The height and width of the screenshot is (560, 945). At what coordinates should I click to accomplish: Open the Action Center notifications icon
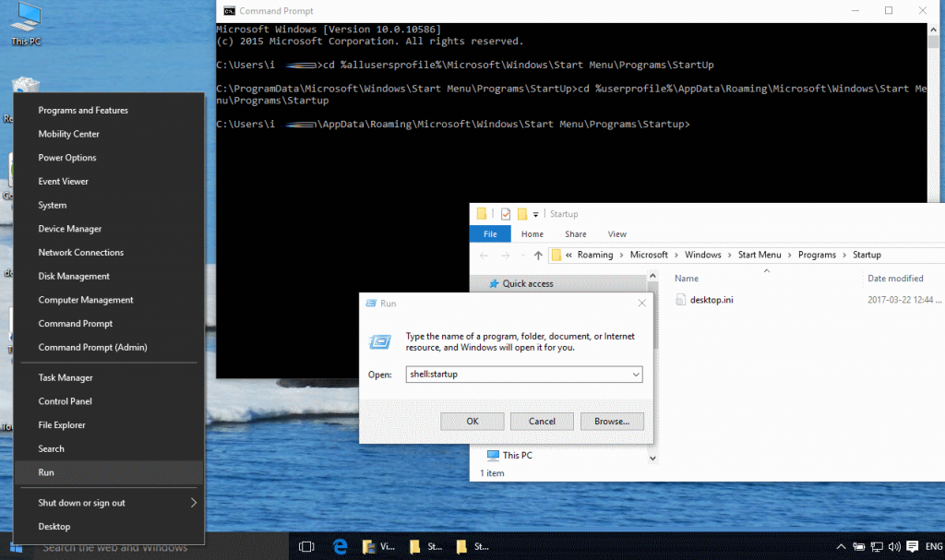913,546
